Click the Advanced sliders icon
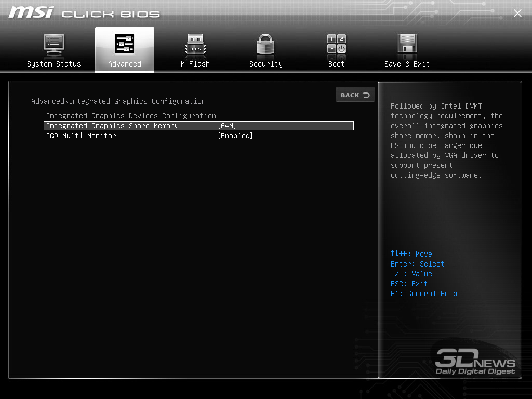 (x=125, y=45)
